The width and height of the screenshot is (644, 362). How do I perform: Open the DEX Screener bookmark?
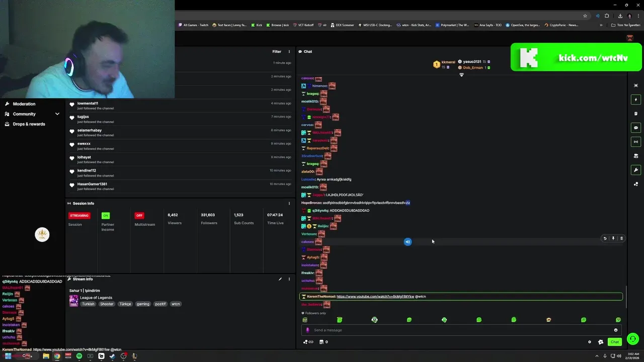(x=342, y=25)
